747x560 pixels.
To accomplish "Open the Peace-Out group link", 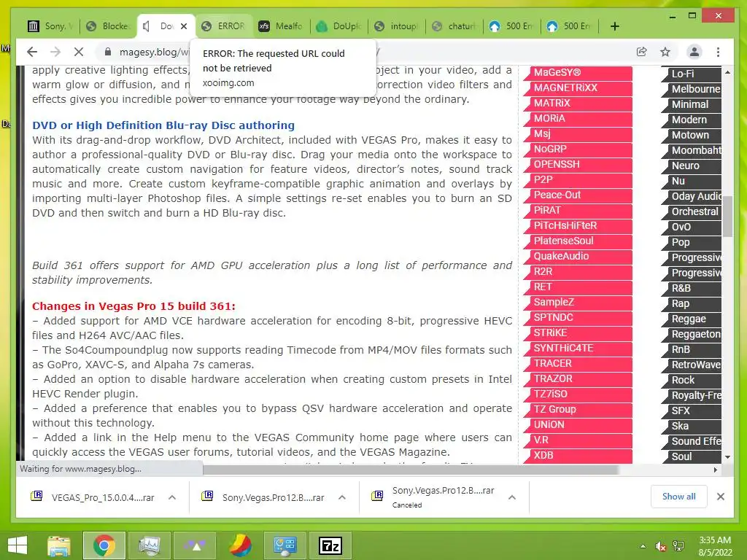I will tap(578, 195).
